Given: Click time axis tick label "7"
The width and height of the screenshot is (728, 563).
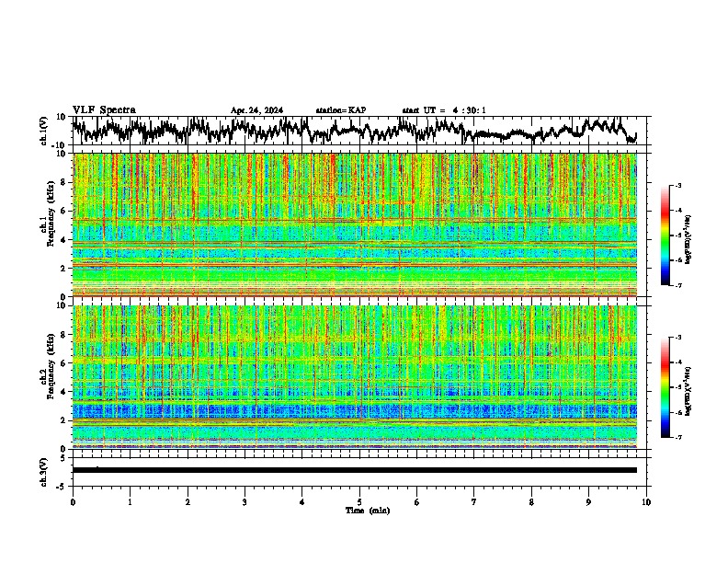Looking at the screenshot, I should point(474,502).
